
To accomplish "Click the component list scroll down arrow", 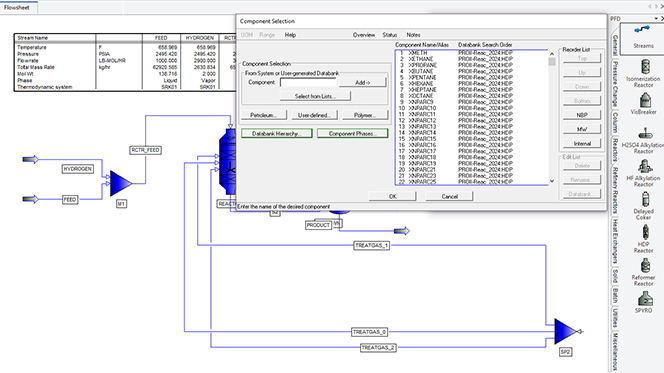I will coord(551,181).
